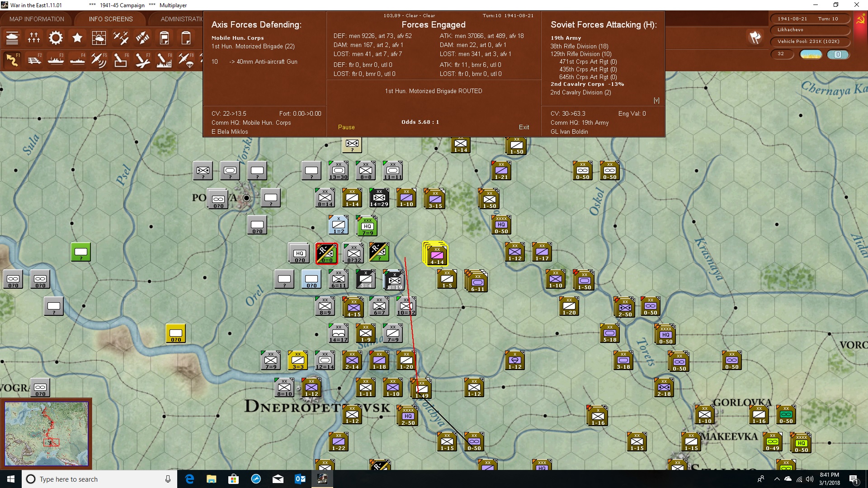Screen dimensions: 868x488
Task: Click the 471st Crps Art Rgt entry
Action: pos(588,62)
